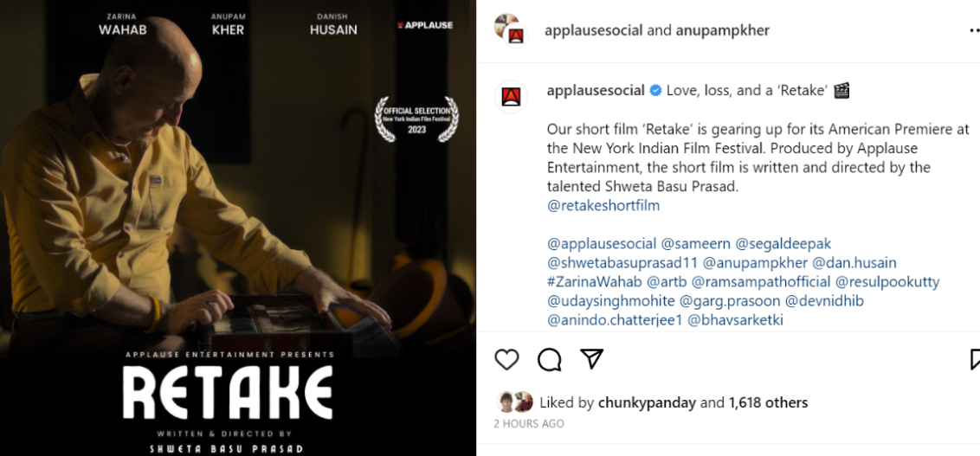Click the 2 HOURS AGO timestamp
The width and height of the screenshot is (980, 456).
[x=529, y=423]
